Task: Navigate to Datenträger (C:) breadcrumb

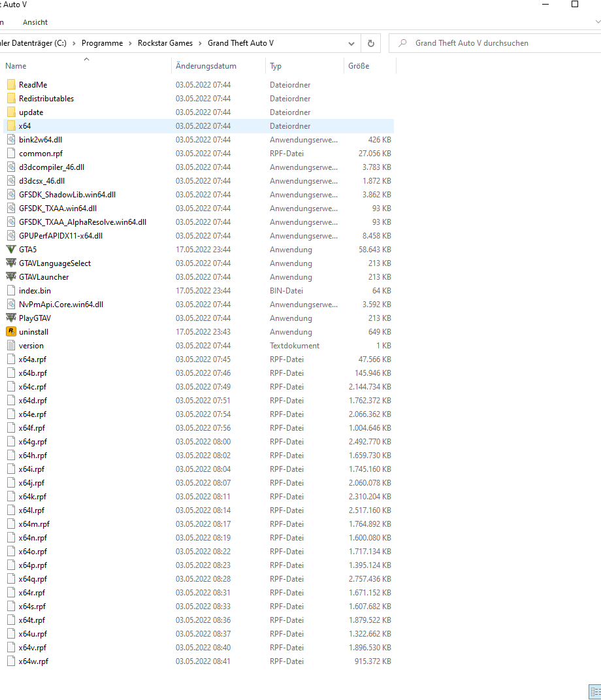Action: (x=33, y=43)
